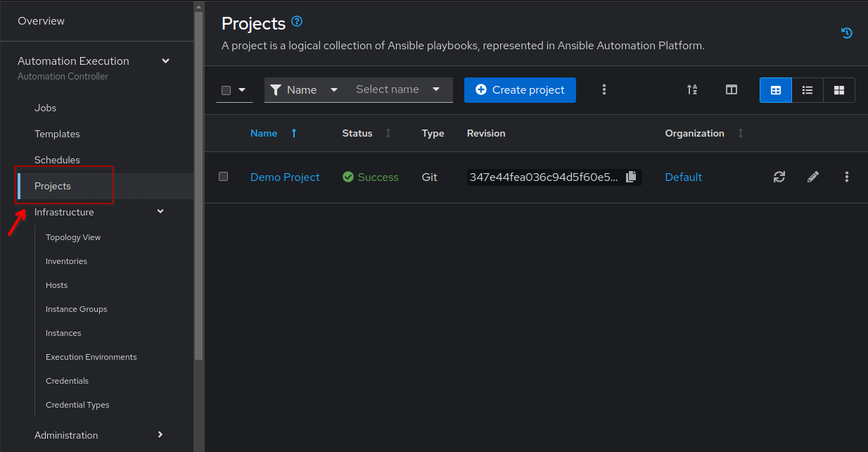Open Instance Groups in the sidebar
The image size is (868, 452).
[76, 309]
